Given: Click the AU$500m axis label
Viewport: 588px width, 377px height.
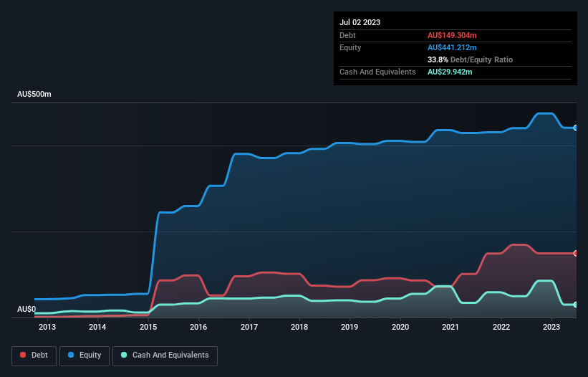Looking at the screenshot, I should [x=34, y=94].
